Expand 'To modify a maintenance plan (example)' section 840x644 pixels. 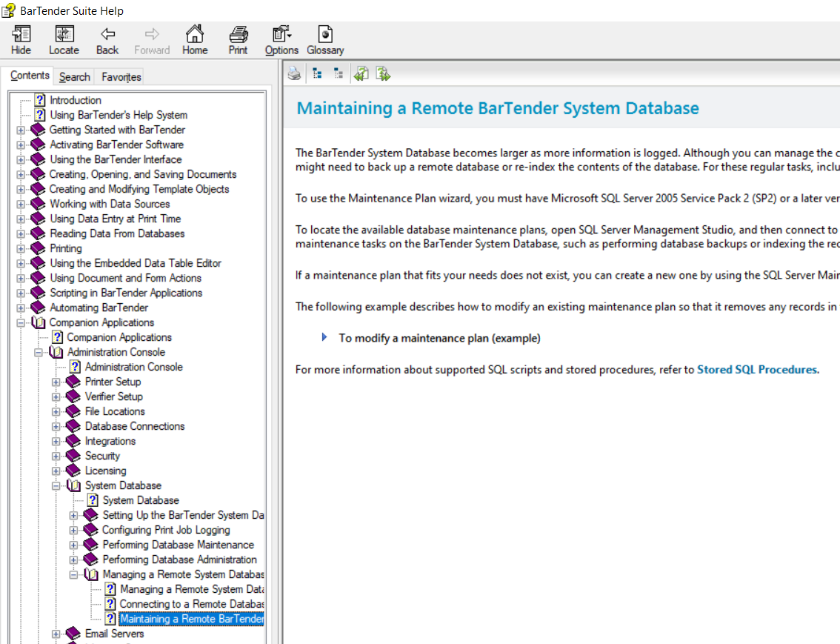click(x=324, y=337)
